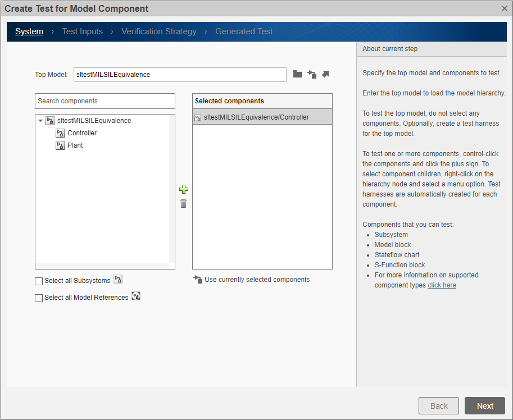The height and width of the screenshot is (420, 513).
Task: Add Controller using the green plus icon
Action: [x=184, y=189]
